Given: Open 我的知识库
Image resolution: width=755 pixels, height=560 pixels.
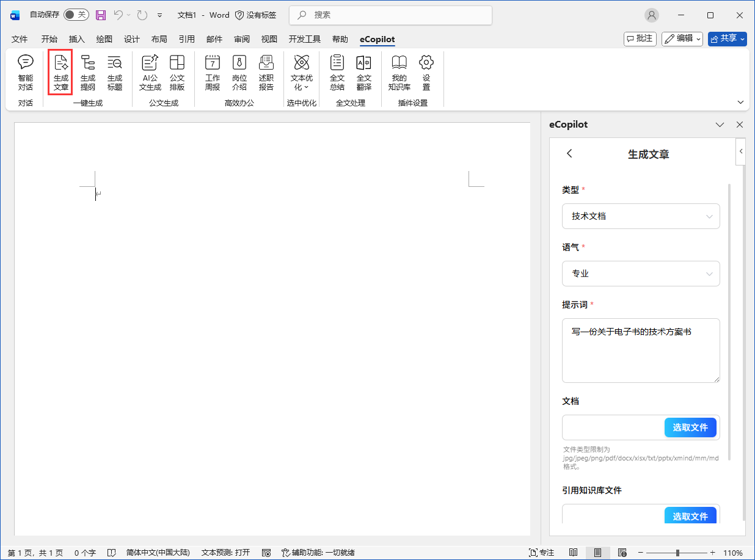Looking at the screenshot, I should (399, 72).
